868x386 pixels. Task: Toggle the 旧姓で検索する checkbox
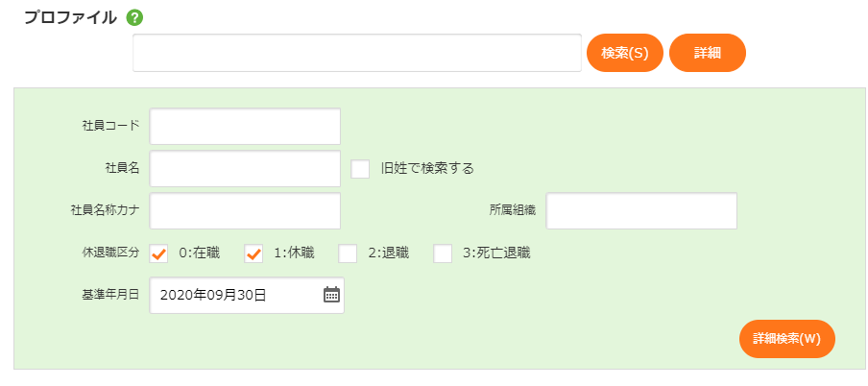coord(360,169)
